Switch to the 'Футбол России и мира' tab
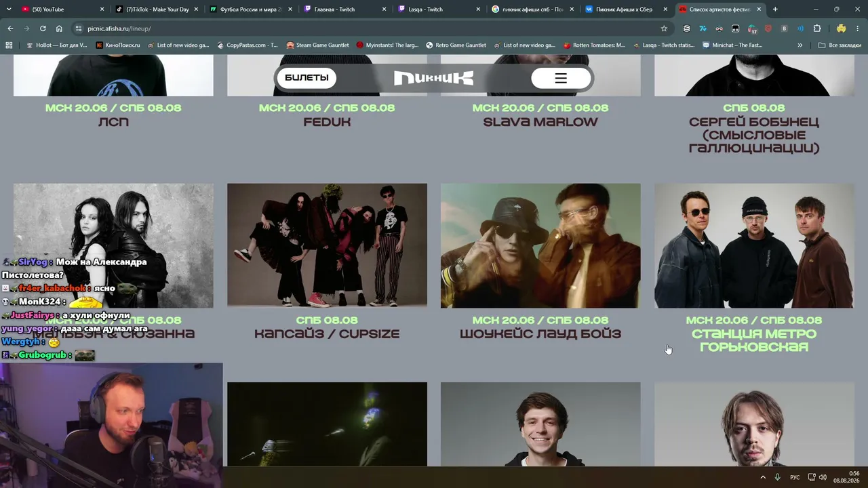 click(250, 9)
